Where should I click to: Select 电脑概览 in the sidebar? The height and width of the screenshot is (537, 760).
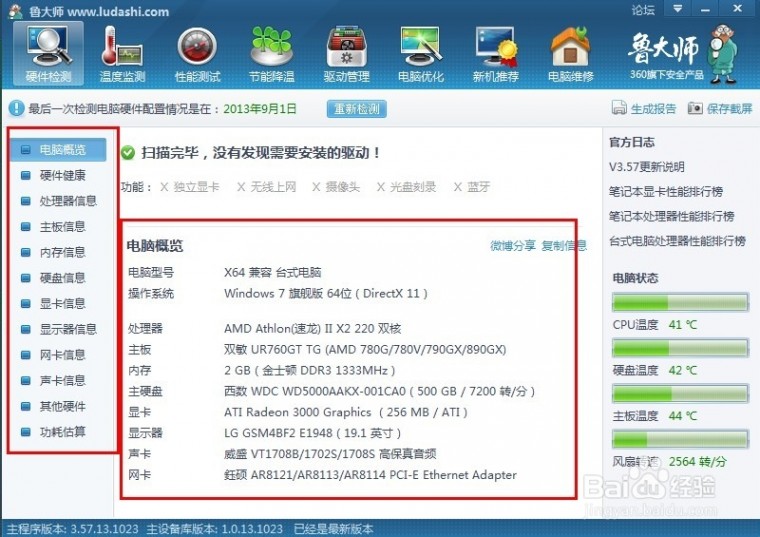tap(58, 149)
